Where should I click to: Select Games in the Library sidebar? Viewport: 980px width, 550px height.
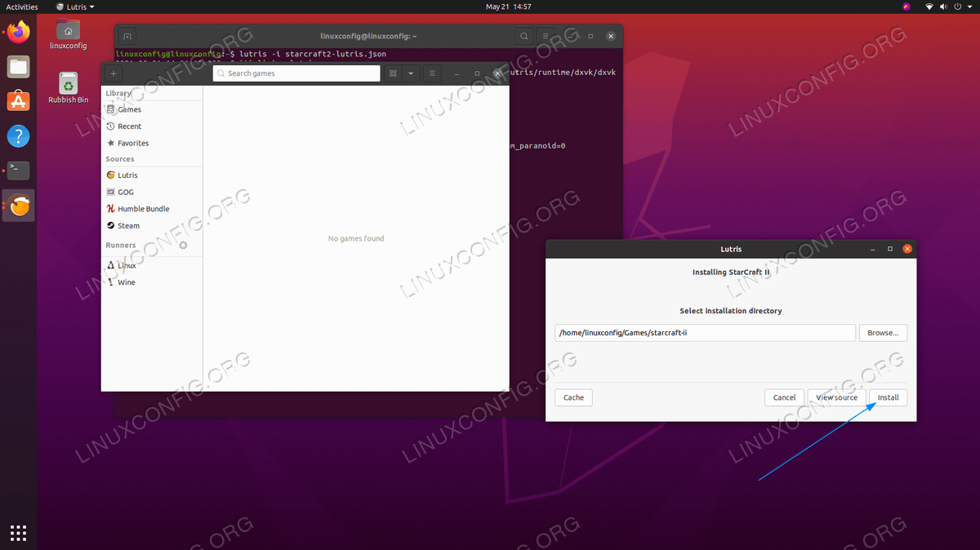129,109
